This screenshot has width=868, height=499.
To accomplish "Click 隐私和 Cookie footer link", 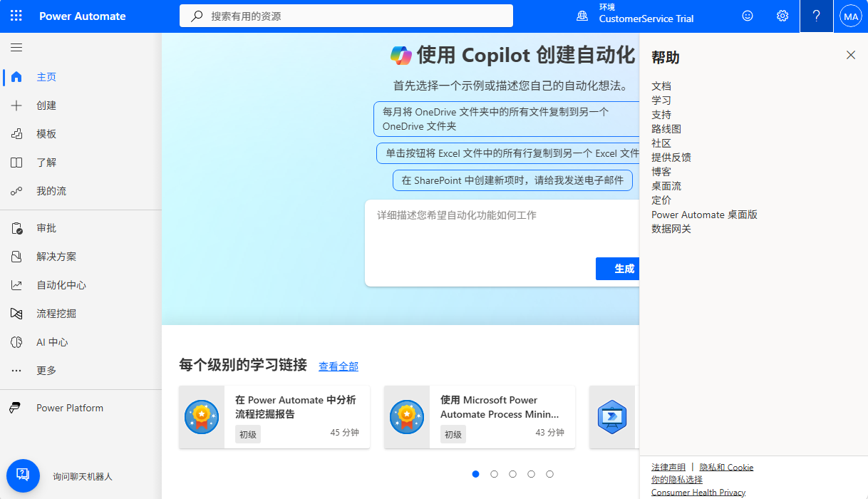I will [726, 467].
